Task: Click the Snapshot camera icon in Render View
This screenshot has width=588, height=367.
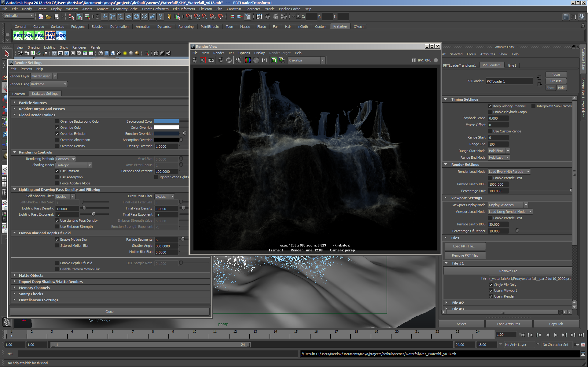Action: point(211,60)
